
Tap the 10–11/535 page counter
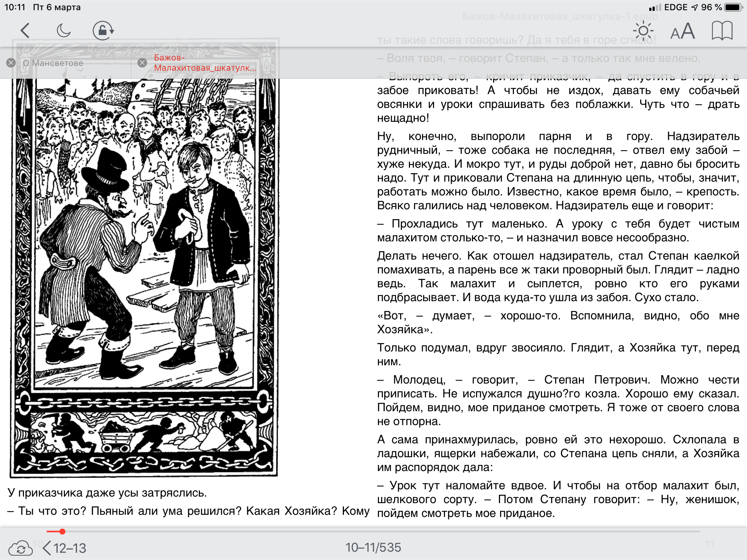point(373,547)
